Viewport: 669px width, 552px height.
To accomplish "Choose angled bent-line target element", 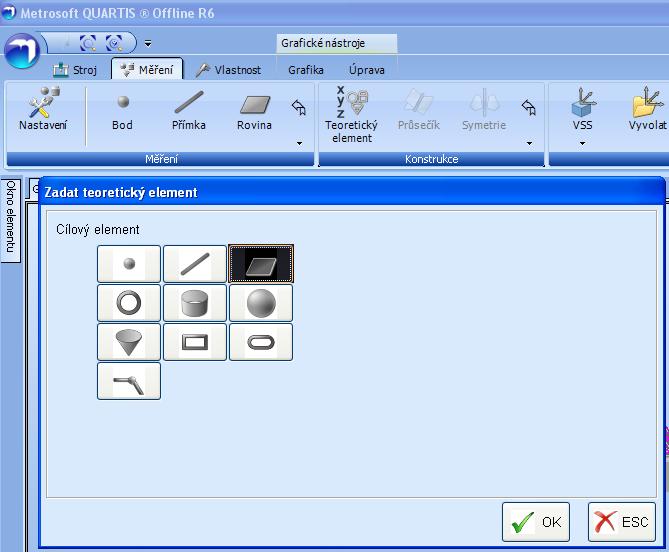I will tap(129, 381).
